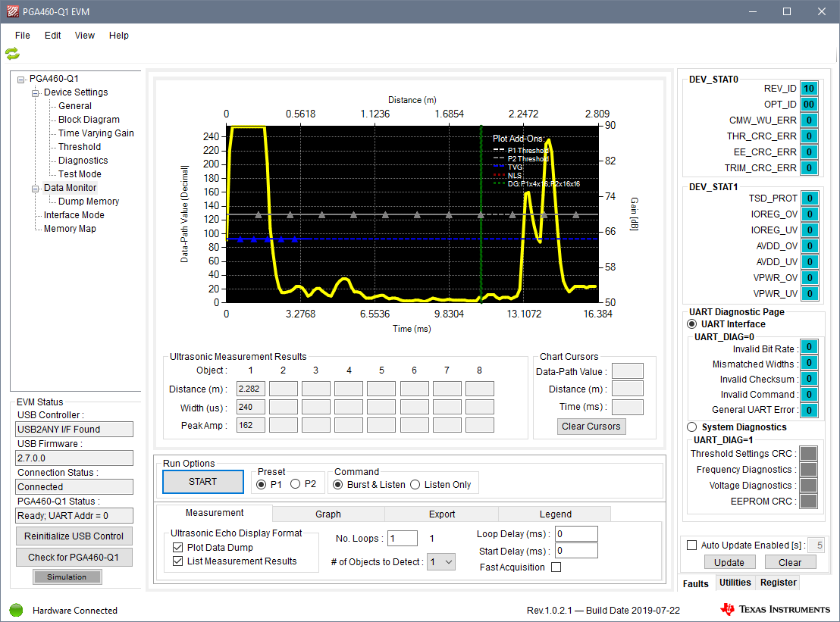Switch to the Utilities tab

[x=735, y=583]
